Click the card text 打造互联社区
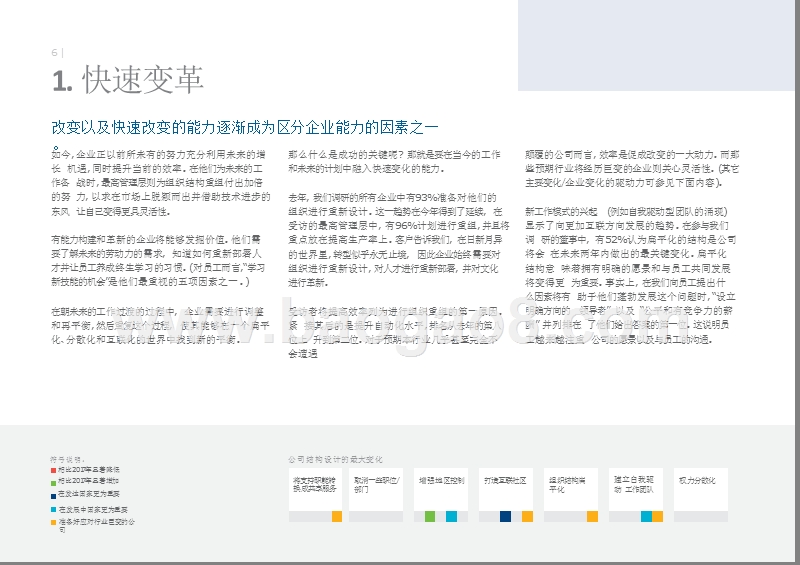Screen dimensions: 800x565 coord(505,480)
